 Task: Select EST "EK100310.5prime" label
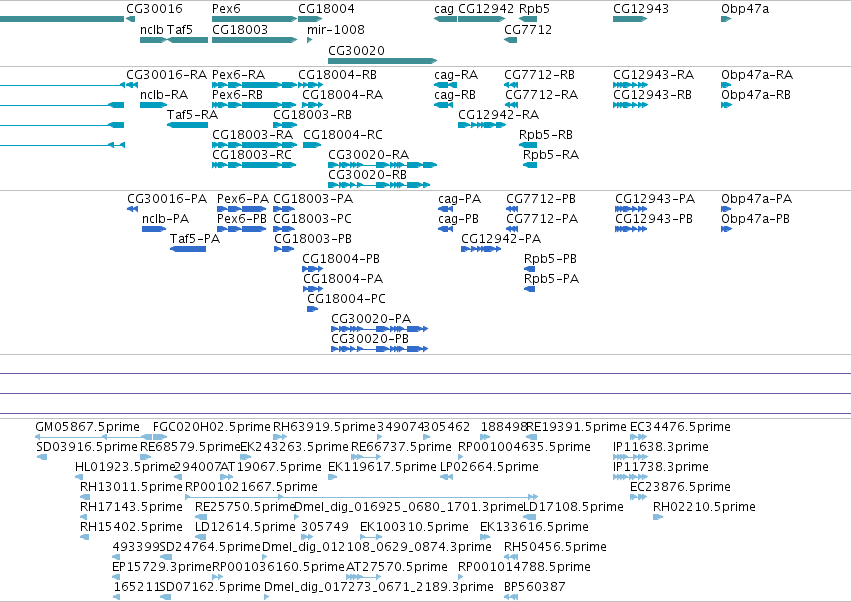pos(414,527)
